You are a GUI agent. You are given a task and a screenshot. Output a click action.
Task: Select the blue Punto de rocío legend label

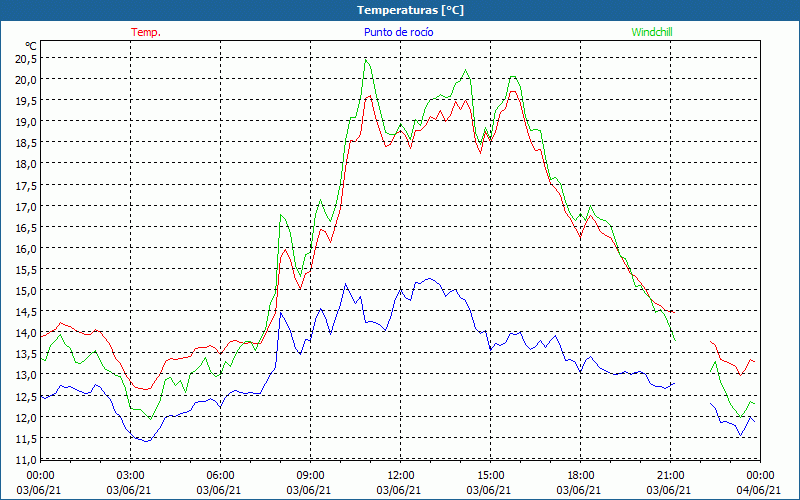click(x=398, y=32)
